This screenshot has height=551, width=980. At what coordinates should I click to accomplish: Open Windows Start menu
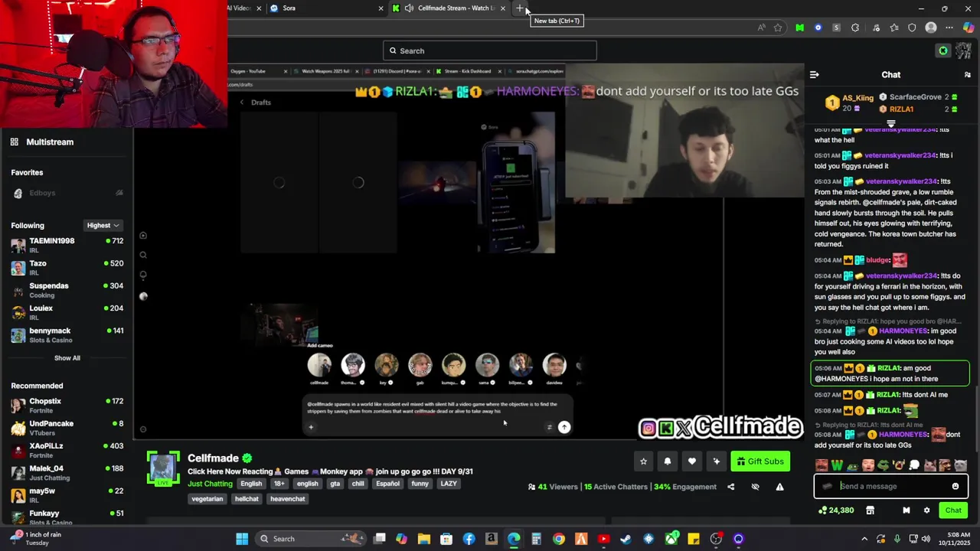(x=242, y=539)
